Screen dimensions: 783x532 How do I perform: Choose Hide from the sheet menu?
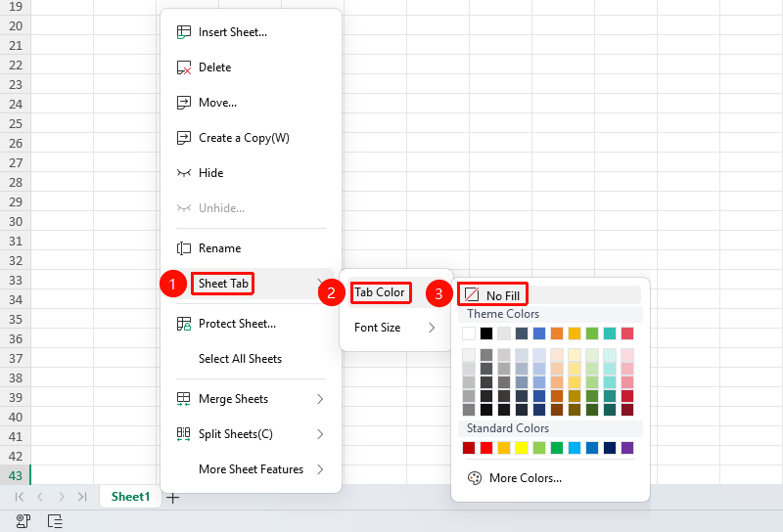[x=251, y=173]
